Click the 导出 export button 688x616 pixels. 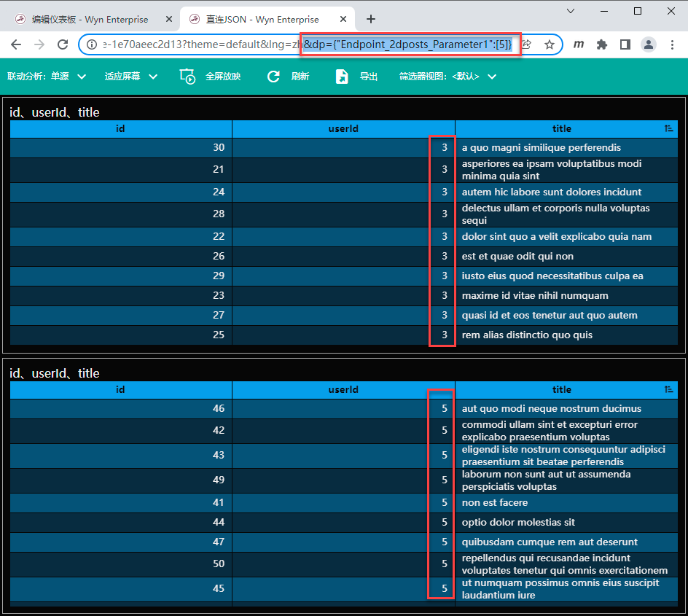point(356,77)
